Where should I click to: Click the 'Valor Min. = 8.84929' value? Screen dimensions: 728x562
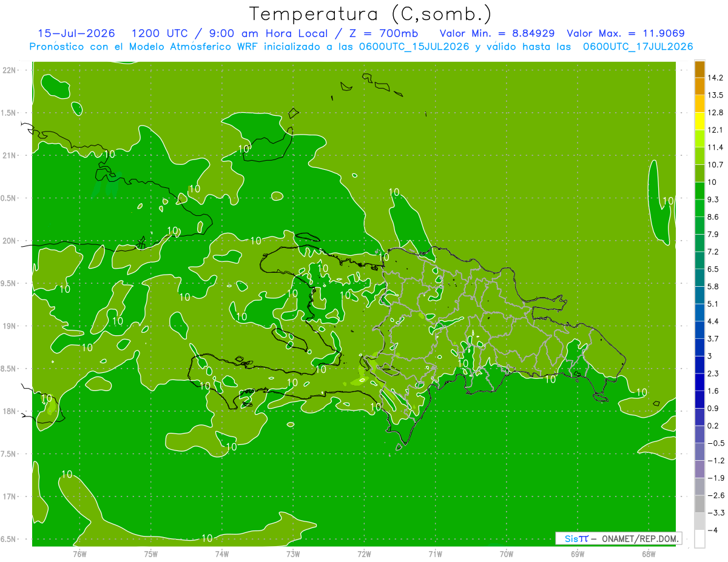click(x=498, y=33)
